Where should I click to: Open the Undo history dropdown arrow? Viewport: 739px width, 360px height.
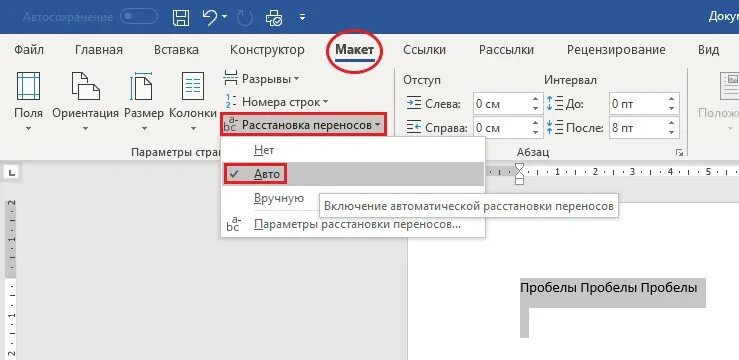tap(224, 17)
